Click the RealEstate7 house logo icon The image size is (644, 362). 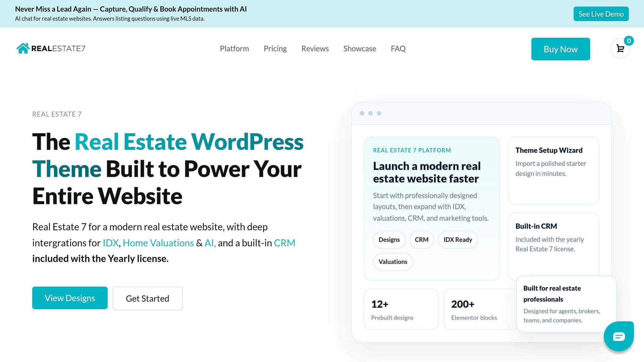pyautogui.click(x=23, y=48)
